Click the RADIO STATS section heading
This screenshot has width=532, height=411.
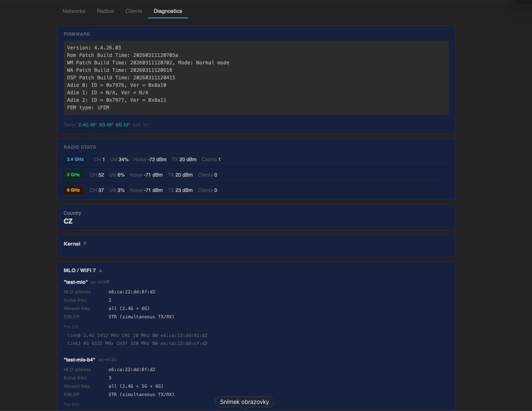coord(80,147)
